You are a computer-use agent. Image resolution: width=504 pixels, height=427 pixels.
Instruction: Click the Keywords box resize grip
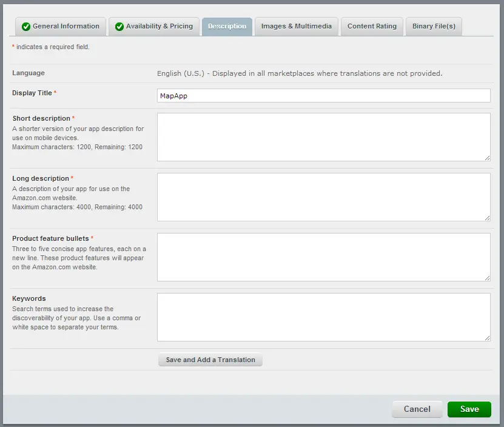(x=487, y=338)
